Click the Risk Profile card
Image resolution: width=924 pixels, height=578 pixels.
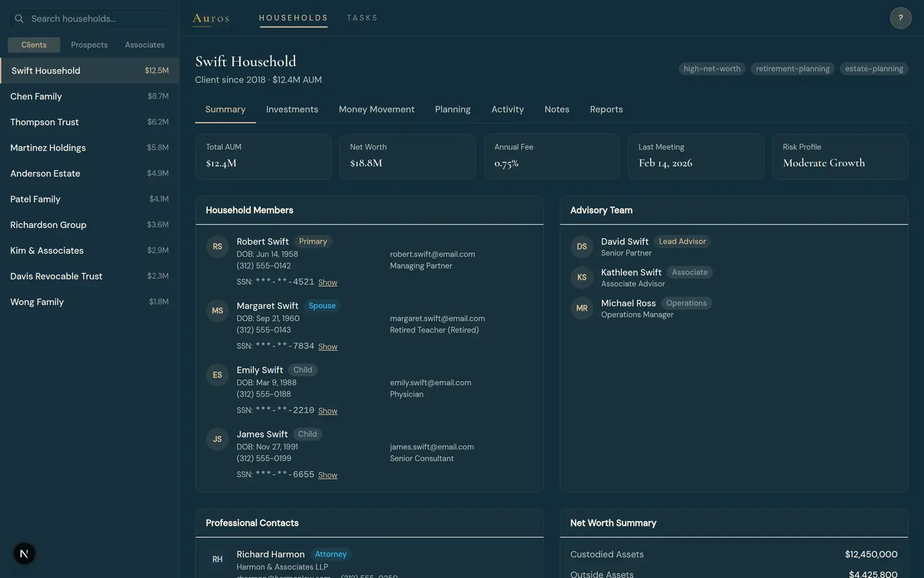point(840,156)
